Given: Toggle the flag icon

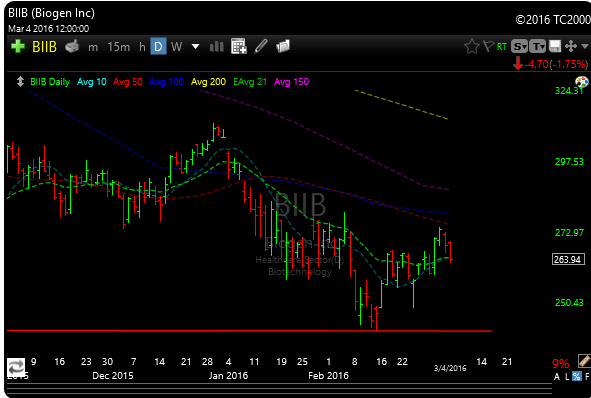Looking at the screenshot, I should (488, 46).
